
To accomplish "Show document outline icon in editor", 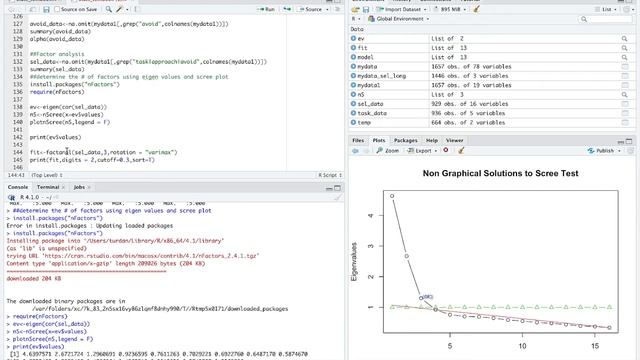I will tap(338, 9).
